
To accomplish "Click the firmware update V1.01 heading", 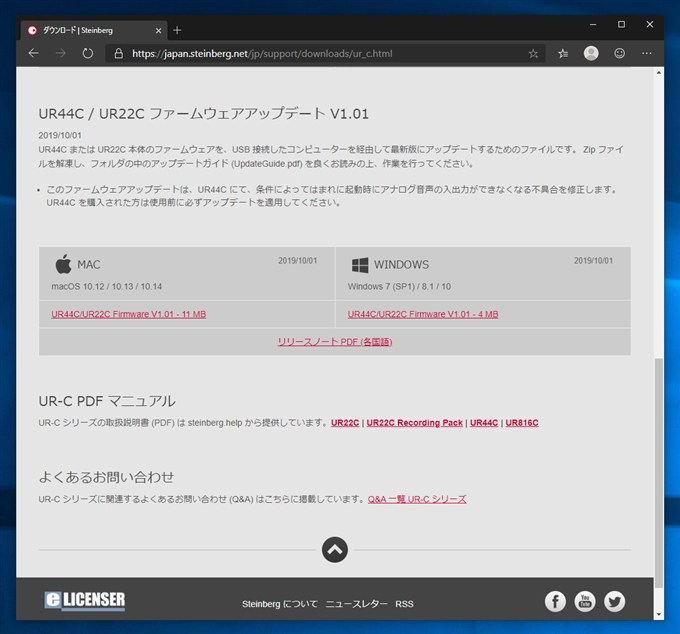I will pos(203,114).
